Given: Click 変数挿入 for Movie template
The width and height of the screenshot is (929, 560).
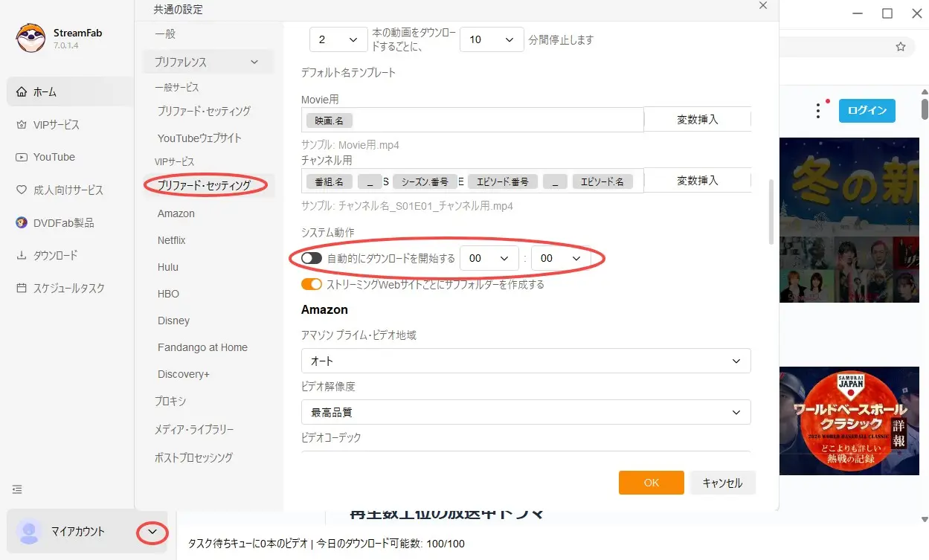Looking at the screenshot, I should [697, 119].
